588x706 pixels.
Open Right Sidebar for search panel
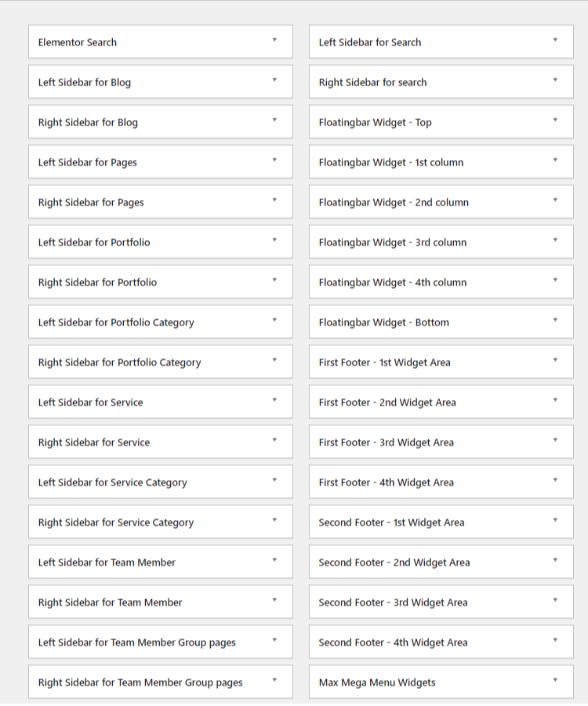click(372, 82)
